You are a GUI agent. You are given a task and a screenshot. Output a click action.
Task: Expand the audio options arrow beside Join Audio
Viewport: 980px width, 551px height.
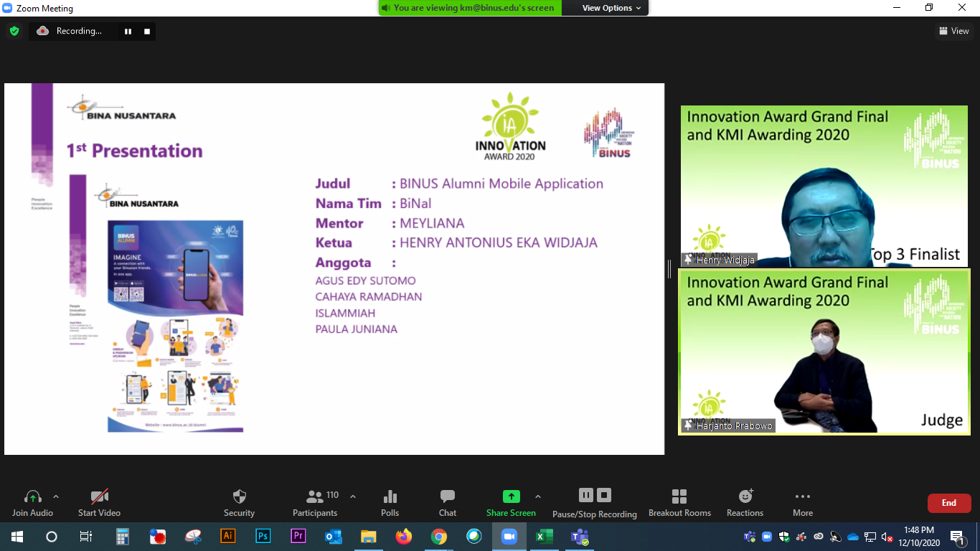(x=56, y=496)
